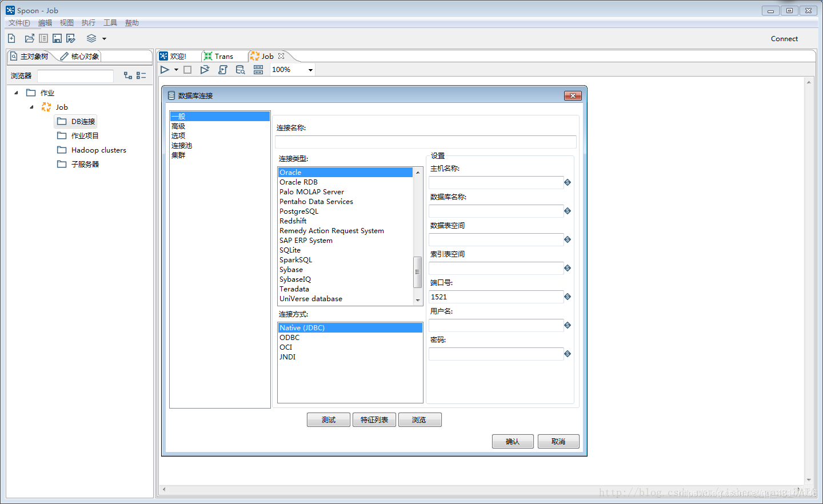Viewport: 823px width, 504px height.
Task: Select the explore database icon
Action: click(x=241, y=70)
